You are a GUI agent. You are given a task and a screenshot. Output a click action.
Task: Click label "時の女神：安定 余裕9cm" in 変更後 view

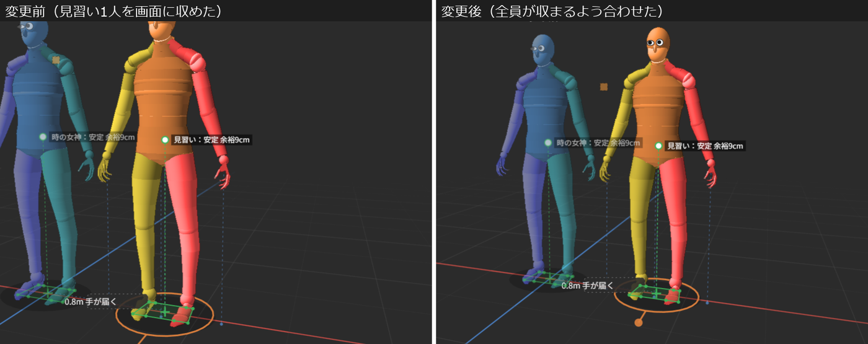(x=598, y=143)
